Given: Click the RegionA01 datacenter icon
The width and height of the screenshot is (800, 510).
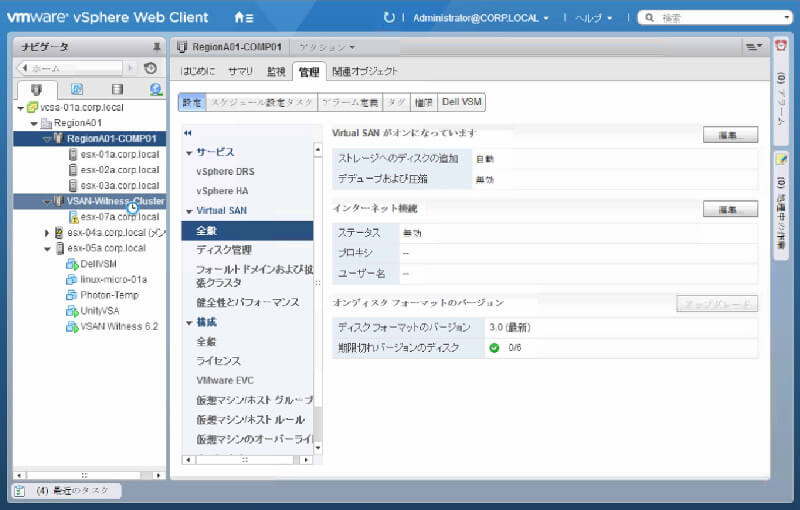Looking at the screenshot, I should click(46, 123).
